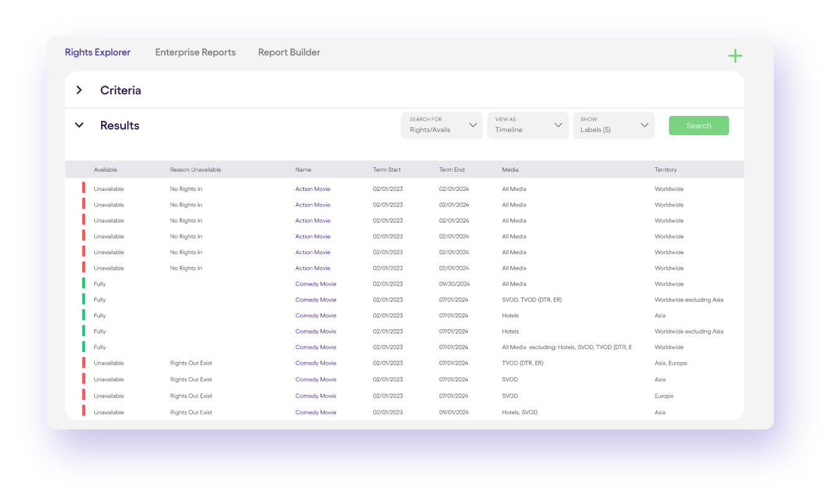Viewport: 839px width, 504px height.
Task: Click the green plus icon
Action: pyautogui.click(x=735, y=56)
